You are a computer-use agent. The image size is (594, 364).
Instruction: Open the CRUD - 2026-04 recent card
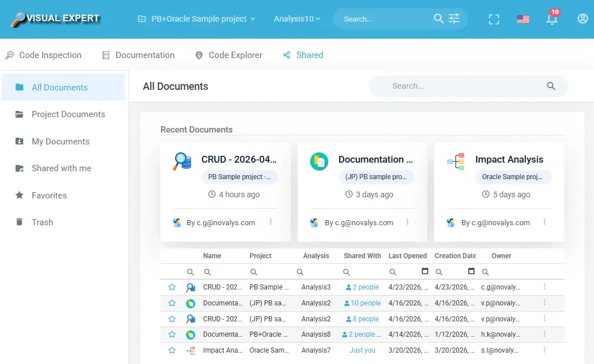[225, 192]
